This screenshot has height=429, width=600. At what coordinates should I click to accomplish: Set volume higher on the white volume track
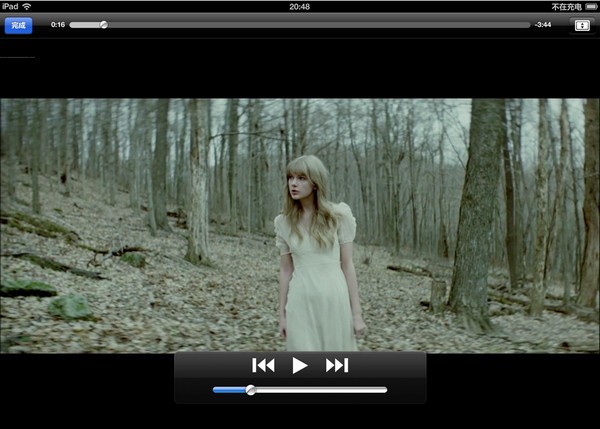click(330, 390)
